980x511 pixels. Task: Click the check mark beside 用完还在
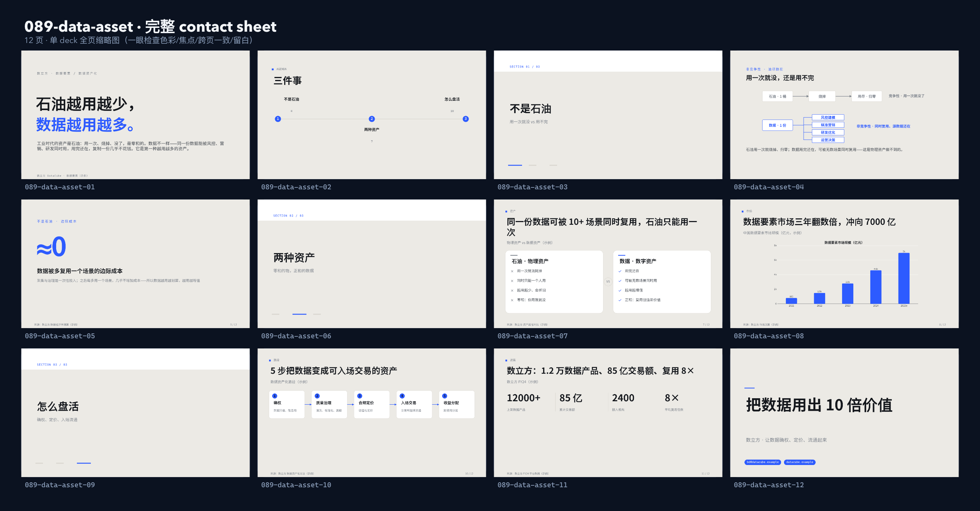click(x=620, y=271)
